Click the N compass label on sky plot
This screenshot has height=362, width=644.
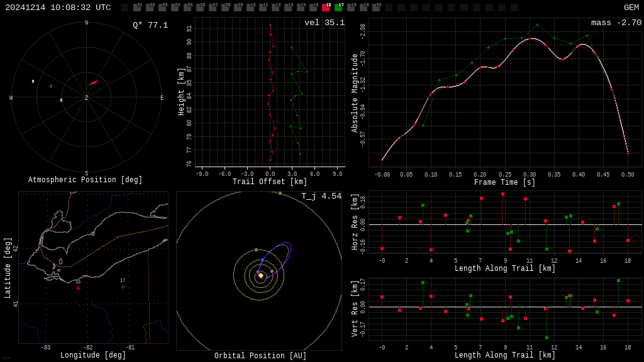[x=86, y=23]
